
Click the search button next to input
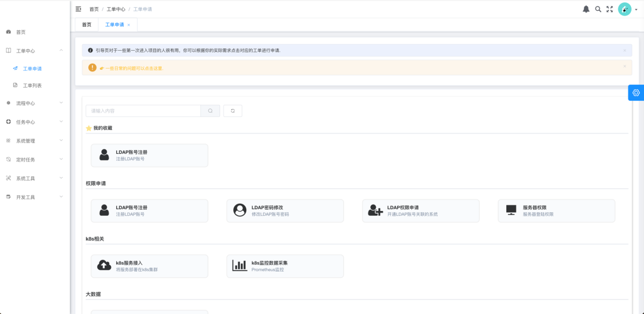[x=210, y=111]
